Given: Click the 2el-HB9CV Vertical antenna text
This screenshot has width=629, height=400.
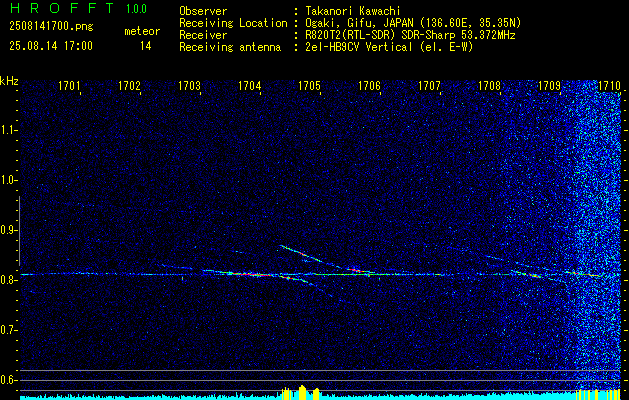Looking at the screenshot, I should 389,47.
